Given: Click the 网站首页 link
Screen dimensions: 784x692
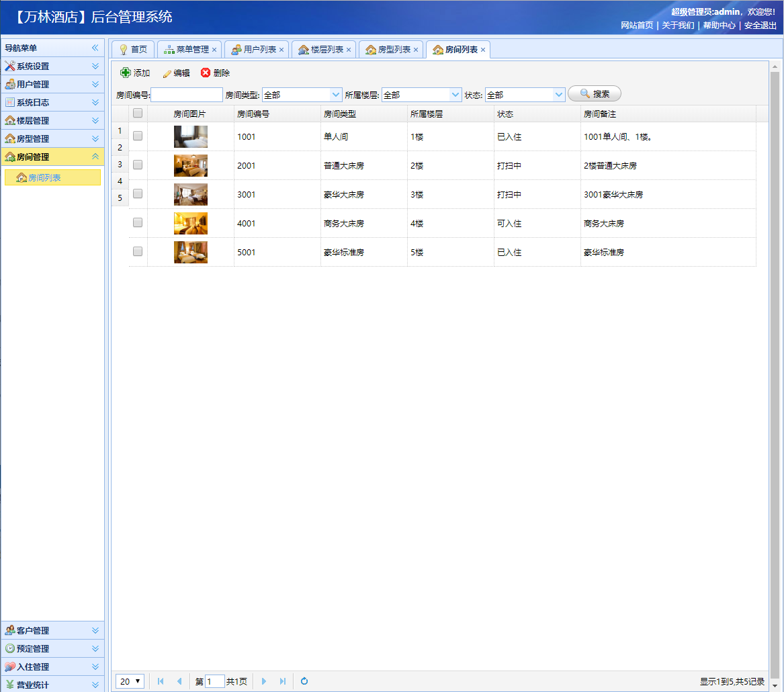Looking at the screenshot, I should (639, 26).
